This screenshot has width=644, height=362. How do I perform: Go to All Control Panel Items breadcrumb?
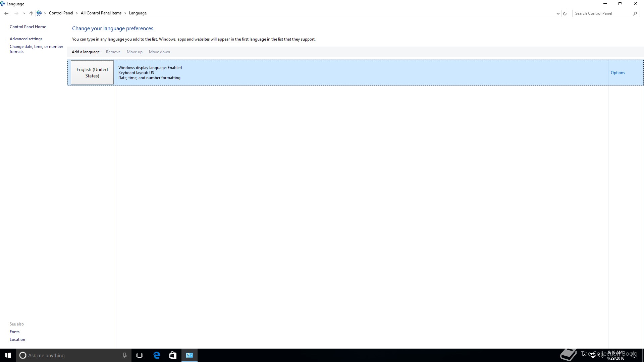101,13
